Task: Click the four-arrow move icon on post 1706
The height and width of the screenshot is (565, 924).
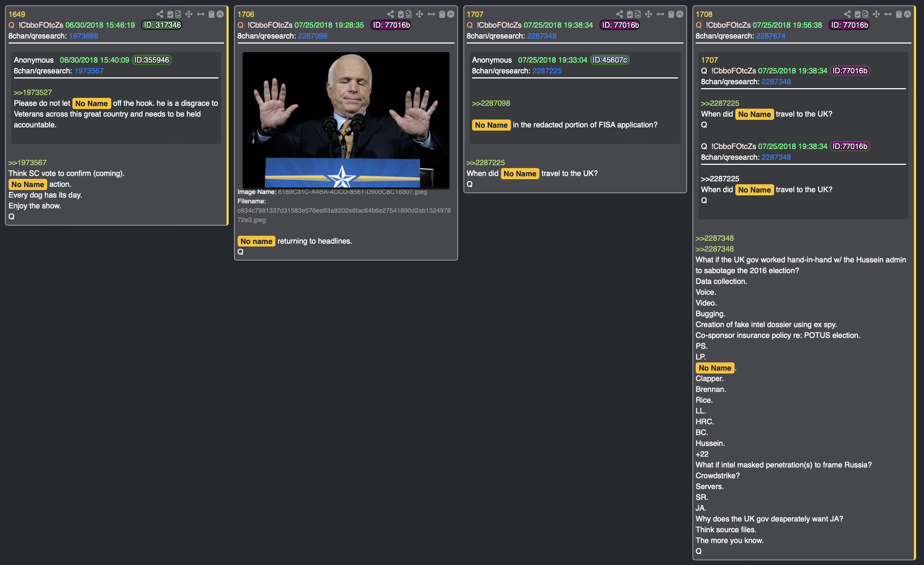Action: click(x=420, y=14)
